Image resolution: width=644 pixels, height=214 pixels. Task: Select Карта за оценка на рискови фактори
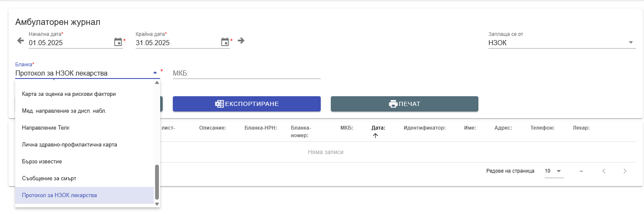(85, 94)
